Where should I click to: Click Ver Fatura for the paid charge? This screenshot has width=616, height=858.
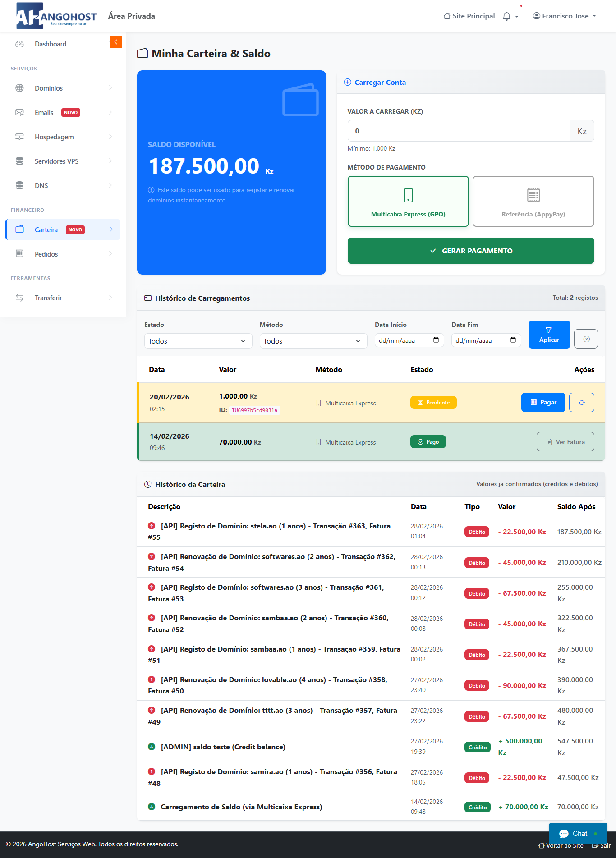point(565,442)
